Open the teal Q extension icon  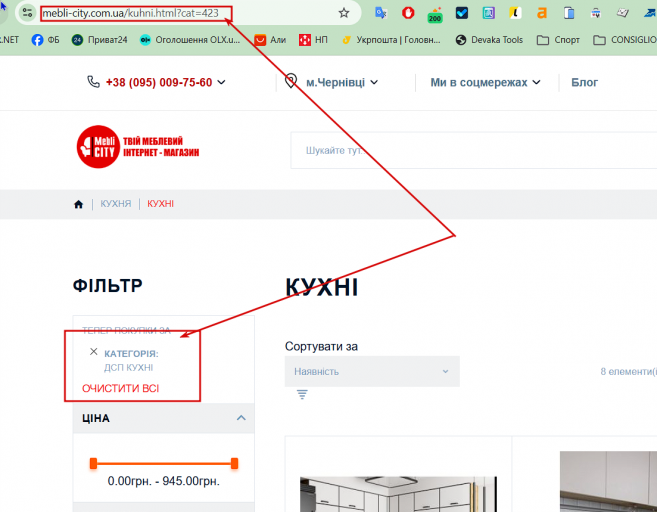489,13
